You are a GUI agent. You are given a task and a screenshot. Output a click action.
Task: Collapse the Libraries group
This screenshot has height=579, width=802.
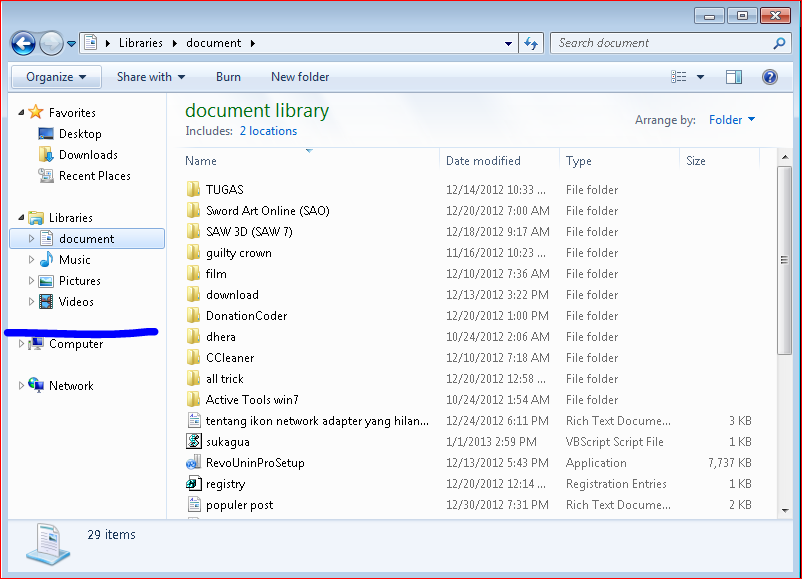[x=21, y=217]
